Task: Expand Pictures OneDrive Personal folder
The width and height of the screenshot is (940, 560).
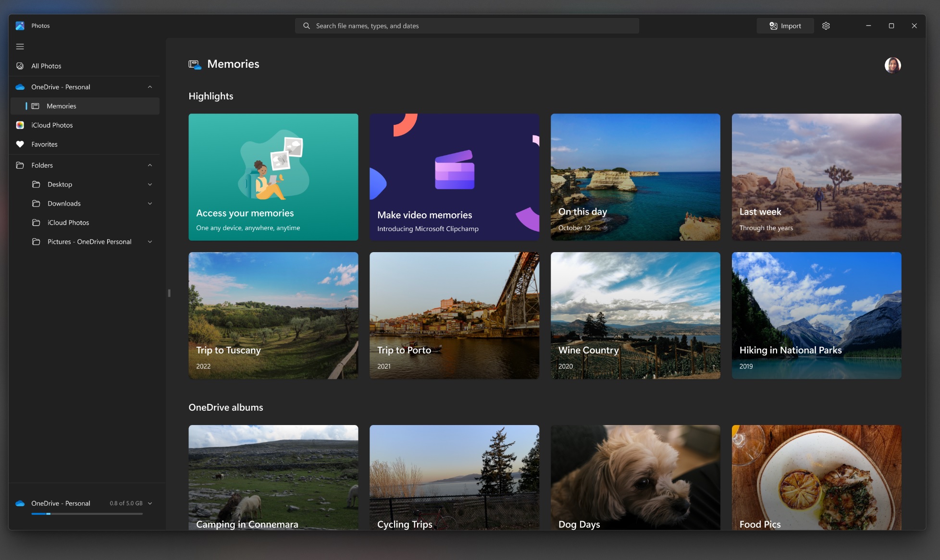Action: tap(149, 241)
